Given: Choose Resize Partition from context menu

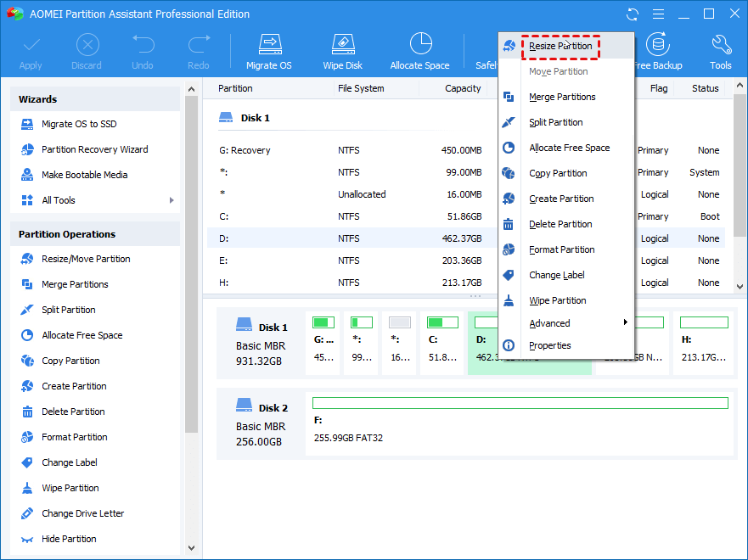Looking at the screenshot, I should click(565, 46).
